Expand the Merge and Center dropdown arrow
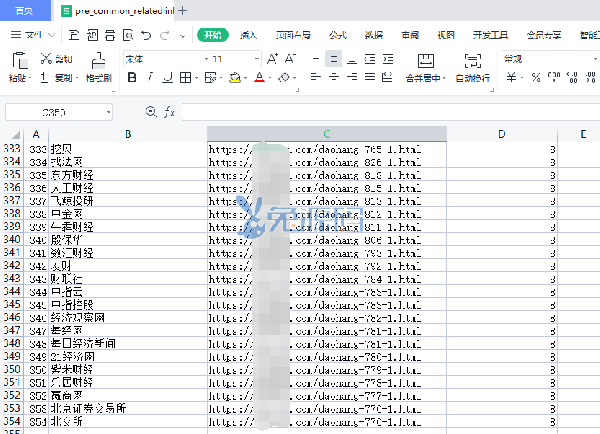Screen dimensions: 600x434 click(x=444, y=78)
